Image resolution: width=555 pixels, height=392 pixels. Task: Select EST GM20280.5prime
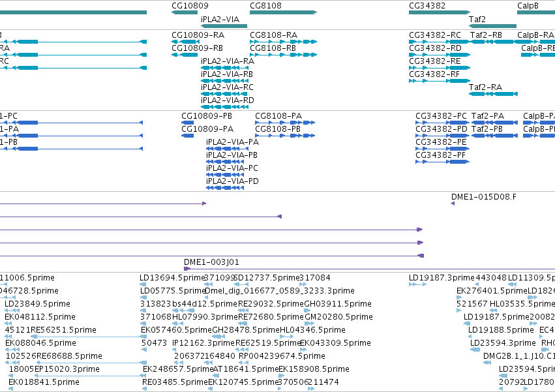click(x=338, y=317)
